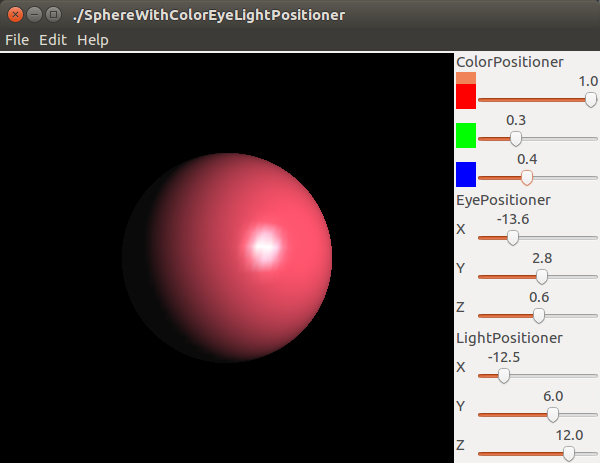The height and width of the screenshot is (463, 600).
Task: Maximize the window using title bar button
Action: coord(54,15)
